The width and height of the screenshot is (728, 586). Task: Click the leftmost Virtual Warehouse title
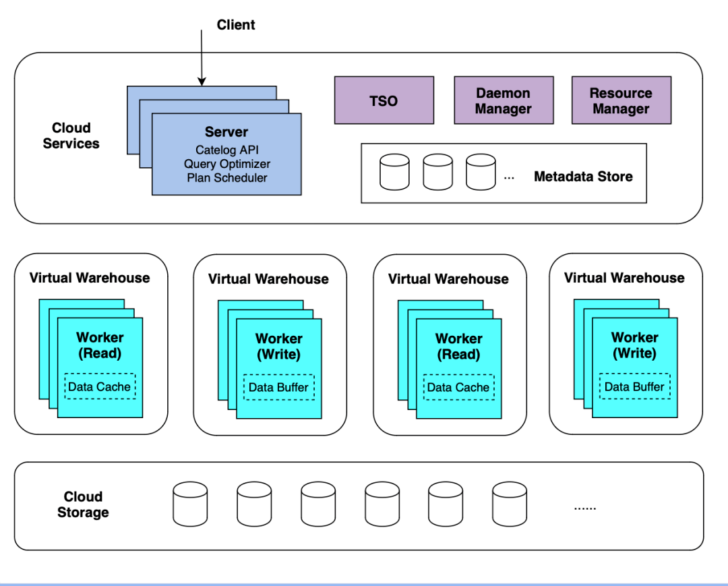(x=90, y=278)
